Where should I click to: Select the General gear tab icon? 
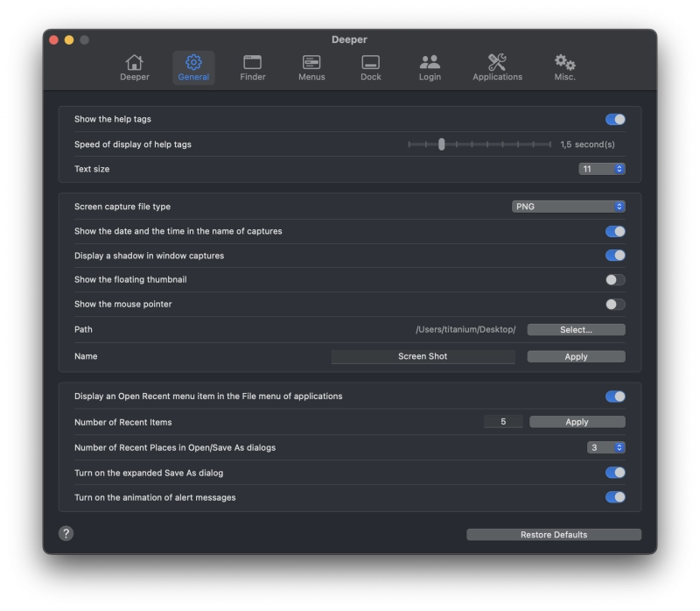click(193, 67)
